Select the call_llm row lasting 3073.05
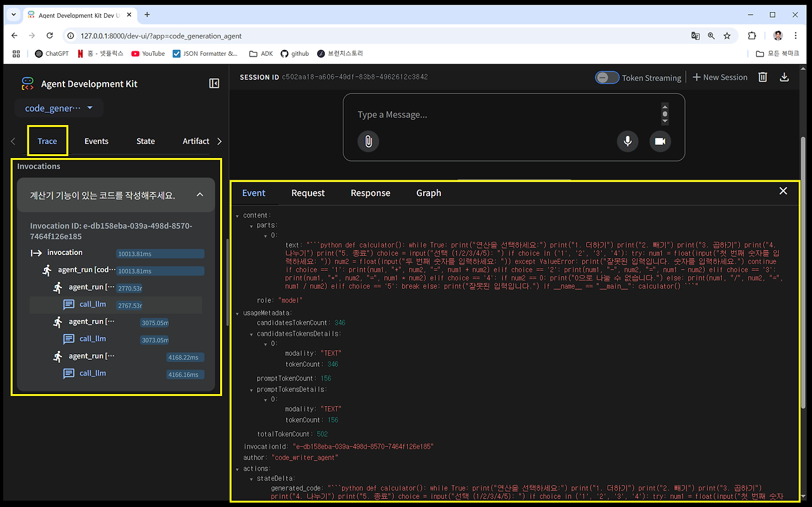Viewport: 812px width, 507px height. click(x=116, y=339)
